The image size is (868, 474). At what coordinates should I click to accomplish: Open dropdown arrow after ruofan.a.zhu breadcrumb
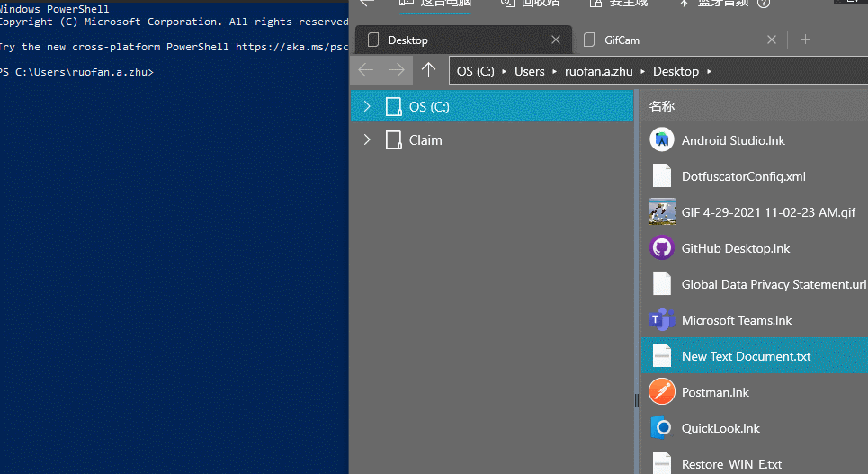click(x=643, y=71)
